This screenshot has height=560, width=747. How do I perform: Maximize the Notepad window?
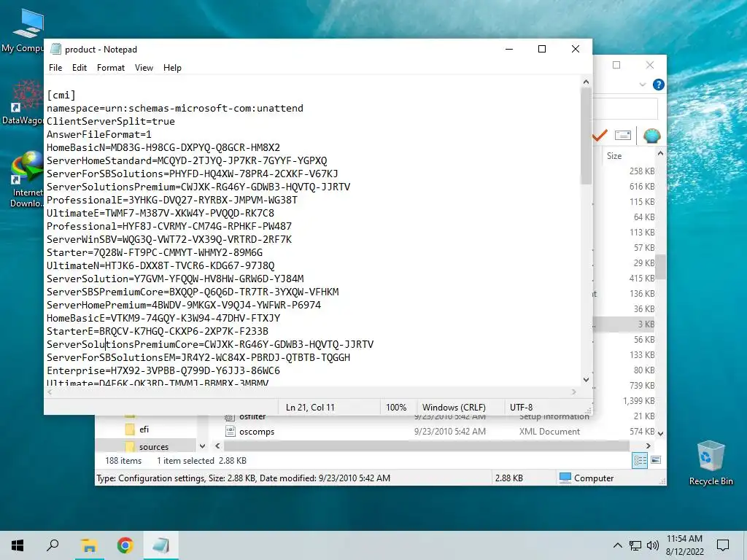pyautogui.click(x=542, y=49)
